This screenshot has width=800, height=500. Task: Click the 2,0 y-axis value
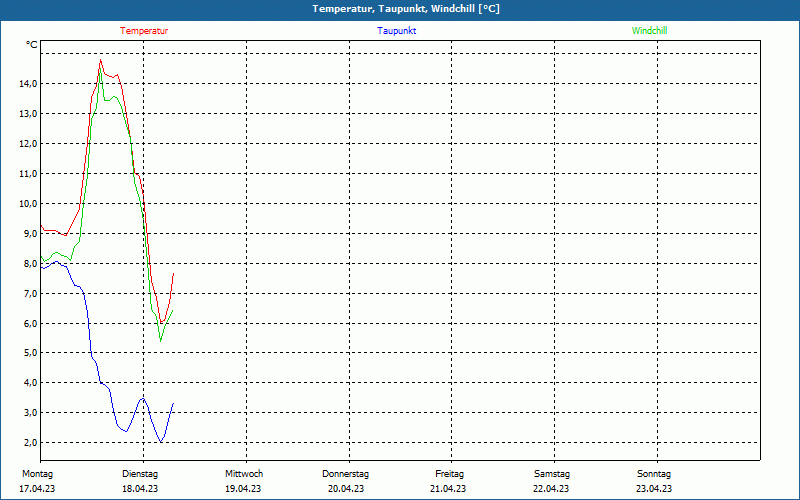point(30,442)
